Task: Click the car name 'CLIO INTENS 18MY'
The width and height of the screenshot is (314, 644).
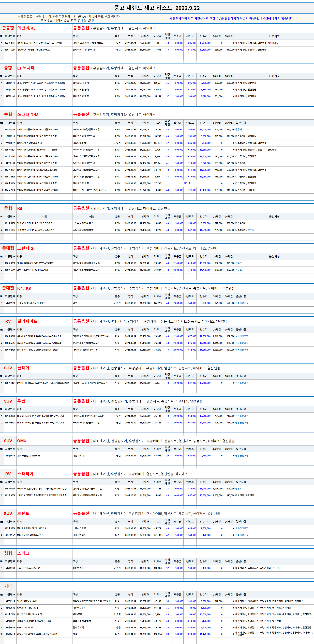Action: (x=27, y=601)
